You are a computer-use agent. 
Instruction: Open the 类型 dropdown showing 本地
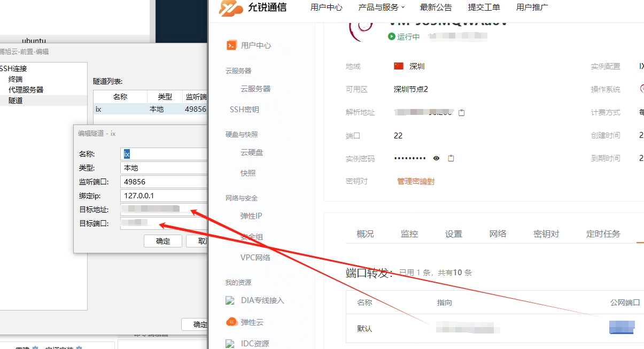tap(164, 168)
